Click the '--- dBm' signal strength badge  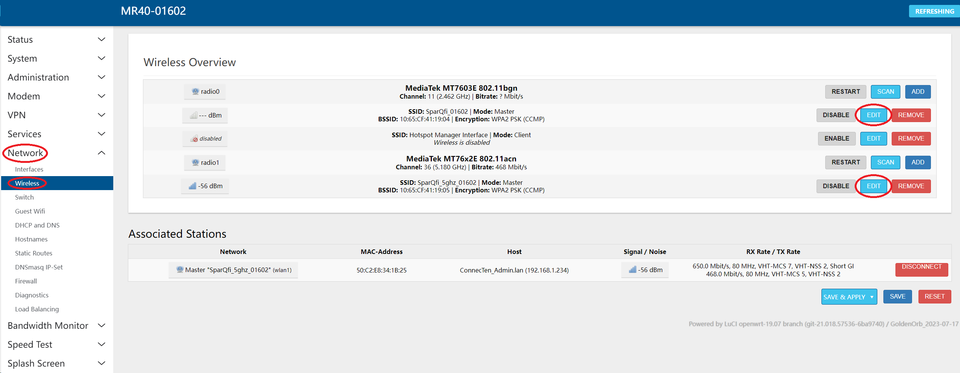pyautogui.click(x=205, y=115)
